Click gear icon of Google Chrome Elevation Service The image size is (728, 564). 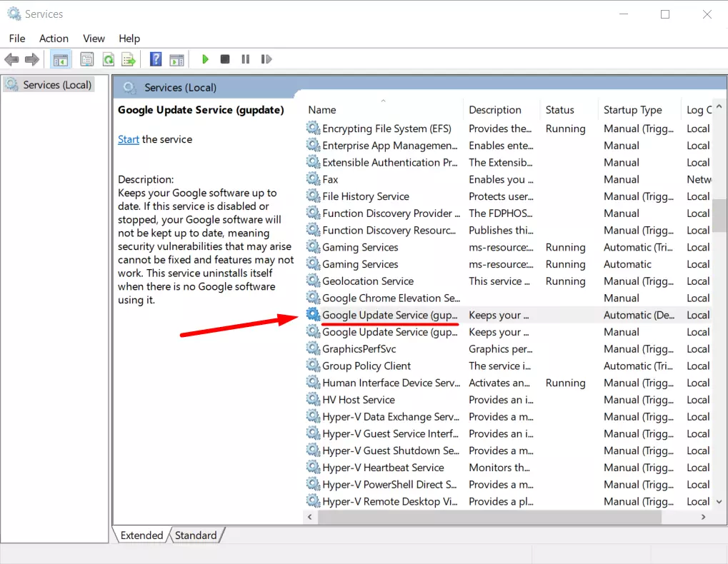(314, 298)
